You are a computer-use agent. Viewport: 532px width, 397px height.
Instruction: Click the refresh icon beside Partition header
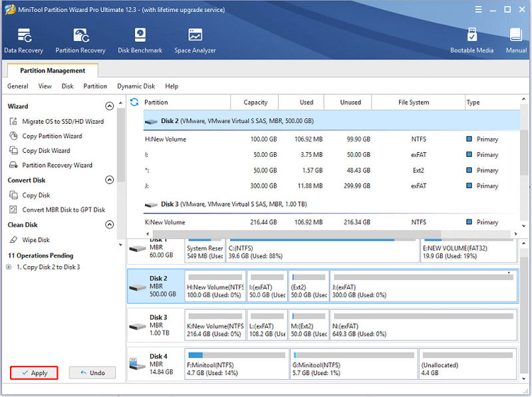pos(134,102)
